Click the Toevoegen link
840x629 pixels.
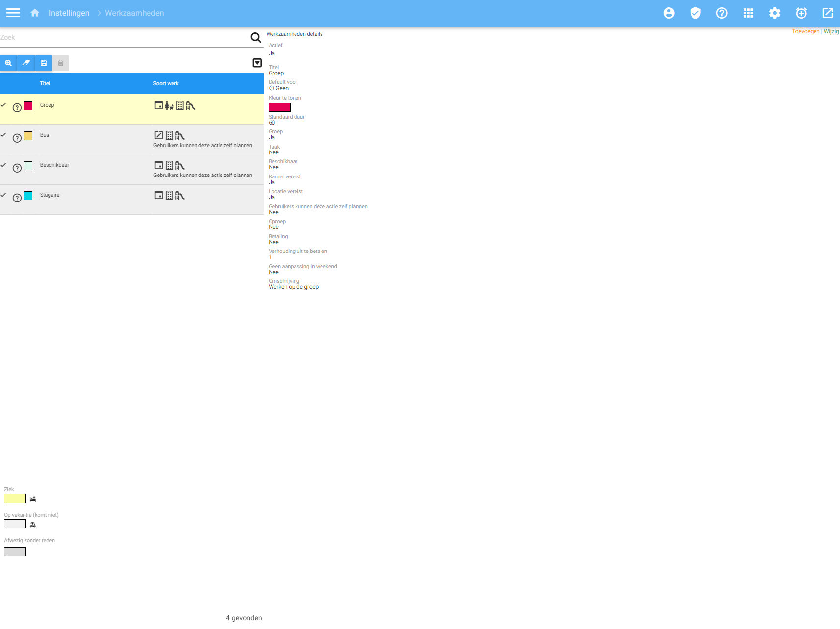coord(805,31)
